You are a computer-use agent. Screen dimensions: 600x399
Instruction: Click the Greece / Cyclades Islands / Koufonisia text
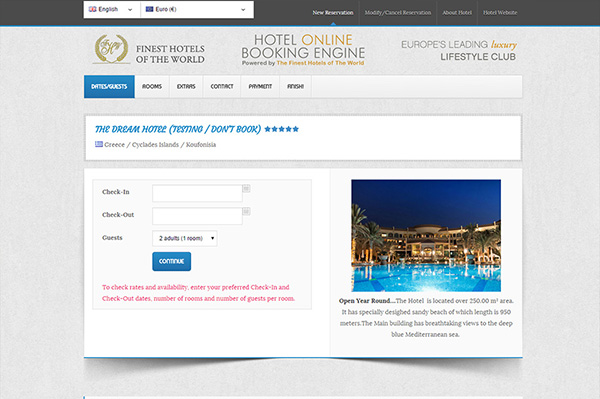pos(160,145)
